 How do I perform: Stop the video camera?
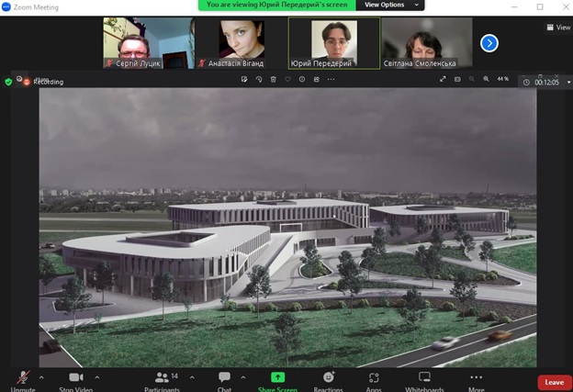(76, 381)
